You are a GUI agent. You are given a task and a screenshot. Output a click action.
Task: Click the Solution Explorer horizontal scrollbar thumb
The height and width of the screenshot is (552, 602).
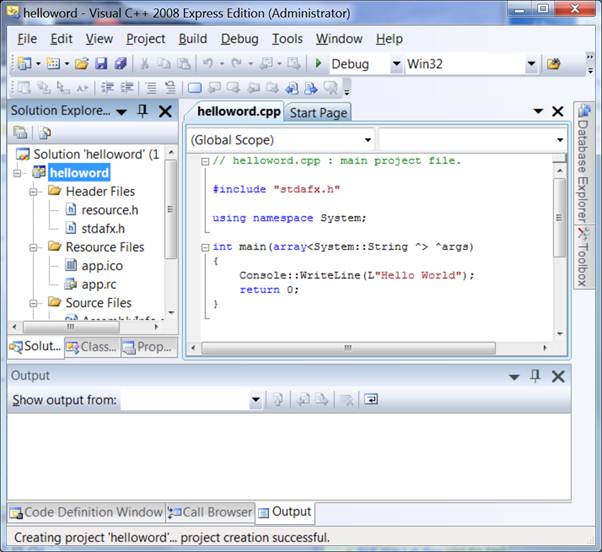[71, 327]
